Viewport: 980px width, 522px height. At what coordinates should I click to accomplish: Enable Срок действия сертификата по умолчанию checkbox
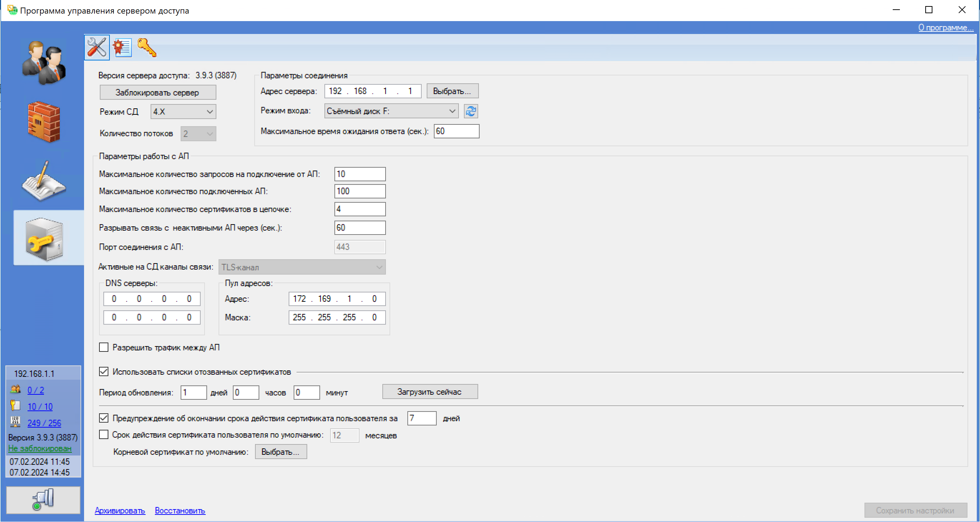coord(103,434)
